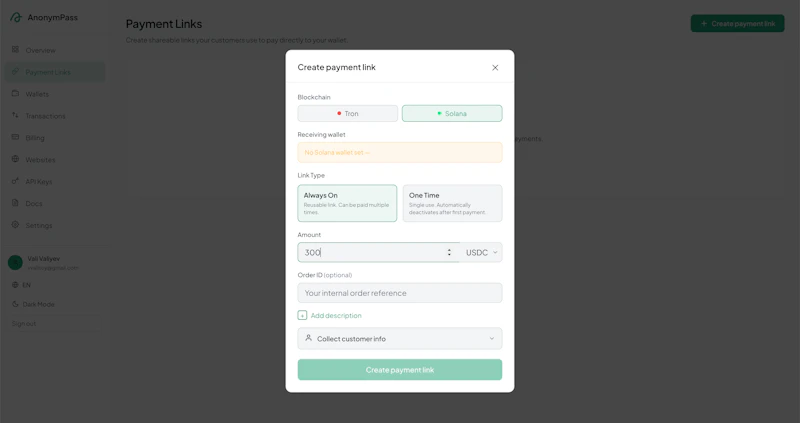Click the Amount input field showing 300
800x423 pixels.
click(379, 253)
